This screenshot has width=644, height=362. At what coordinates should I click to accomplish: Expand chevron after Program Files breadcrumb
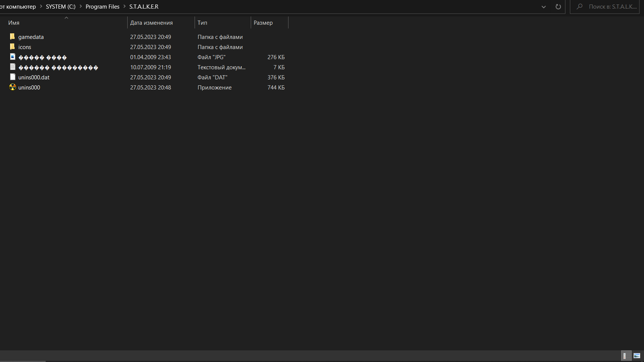pyautogui.click(x=125, y=7)
